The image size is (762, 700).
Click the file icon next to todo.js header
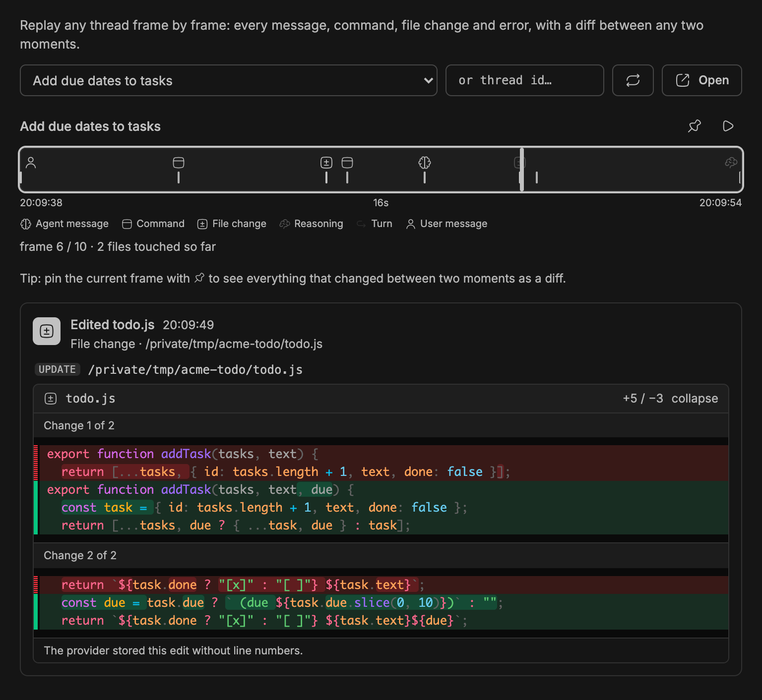coord(51,399)
